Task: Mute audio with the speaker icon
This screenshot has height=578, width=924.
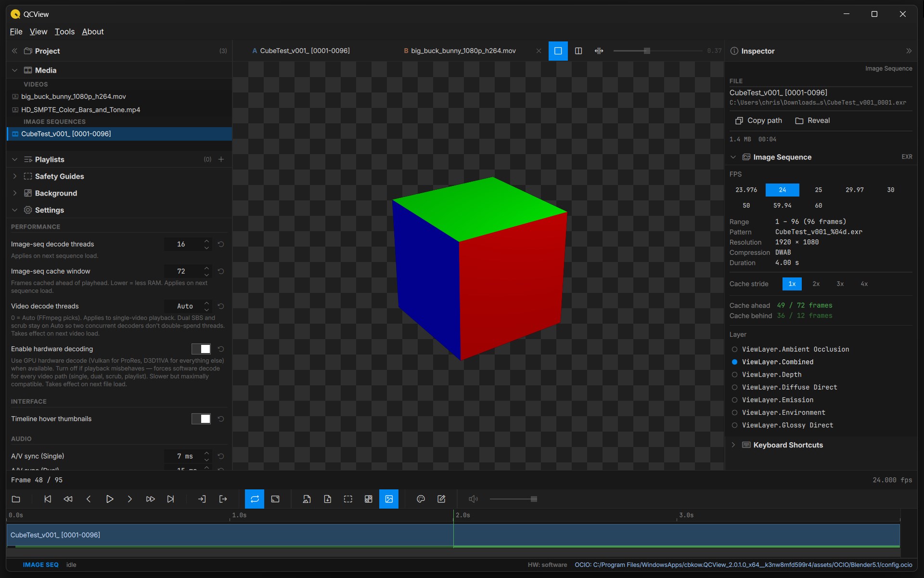Action: tap(473, 499)
